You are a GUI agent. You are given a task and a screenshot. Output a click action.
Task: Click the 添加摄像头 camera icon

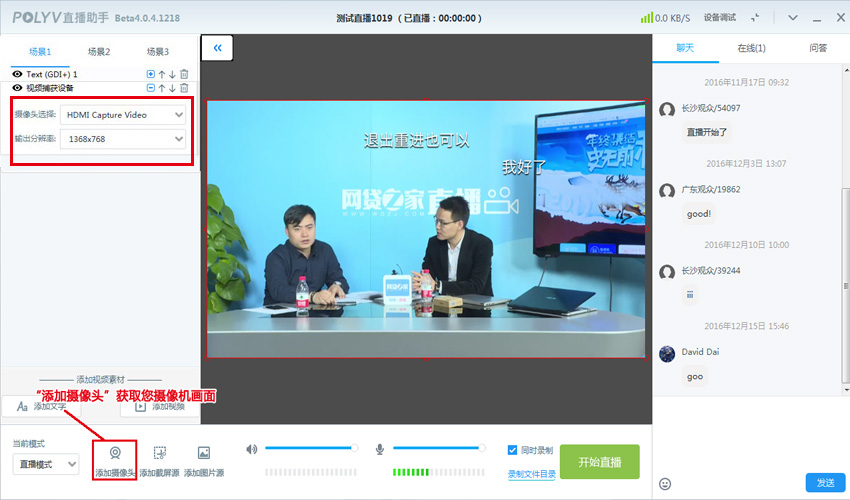[x=114, y=453]
